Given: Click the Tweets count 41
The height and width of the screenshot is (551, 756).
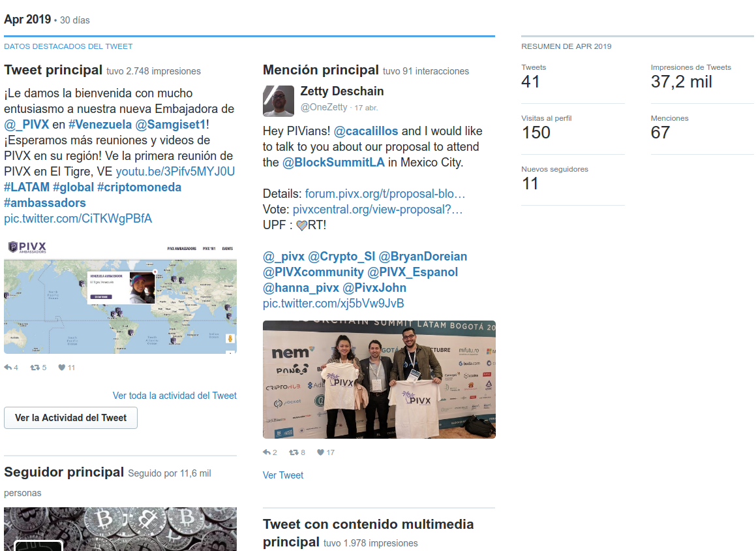Looking at the screenshot, I should coord(530,82).
